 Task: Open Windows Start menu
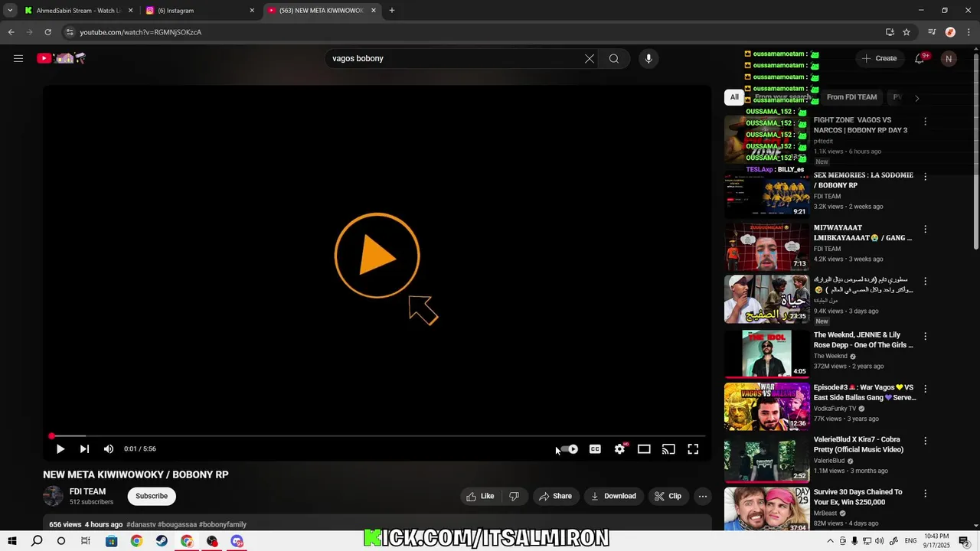click(x=11, y=541)
